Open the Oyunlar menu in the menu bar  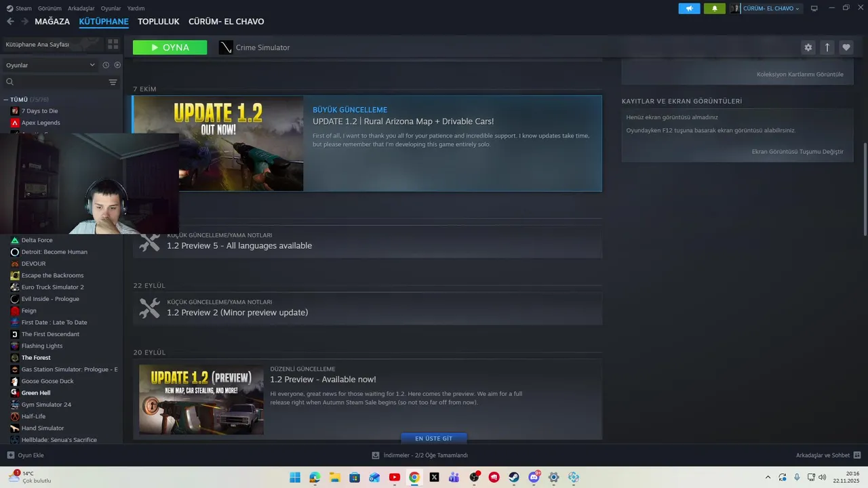coord(111,8)
